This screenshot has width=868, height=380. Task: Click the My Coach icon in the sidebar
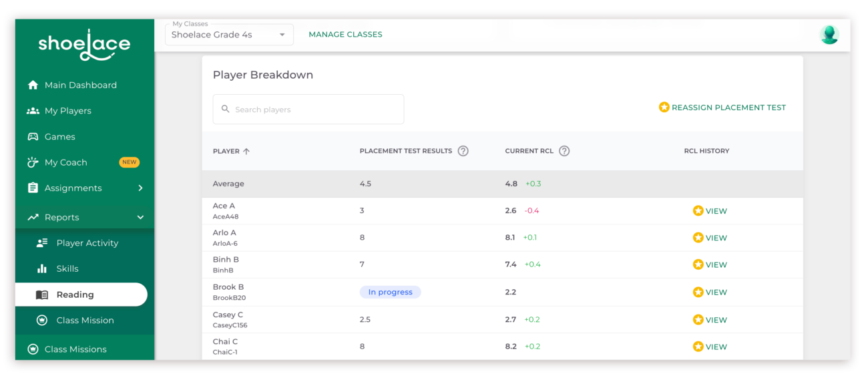[33, 162]
